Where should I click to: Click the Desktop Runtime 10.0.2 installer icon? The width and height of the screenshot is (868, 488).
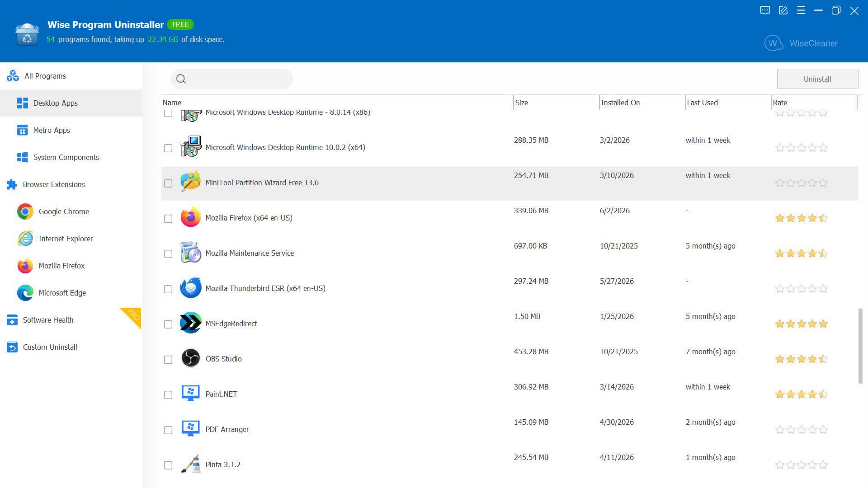click(x=190, y=147)
